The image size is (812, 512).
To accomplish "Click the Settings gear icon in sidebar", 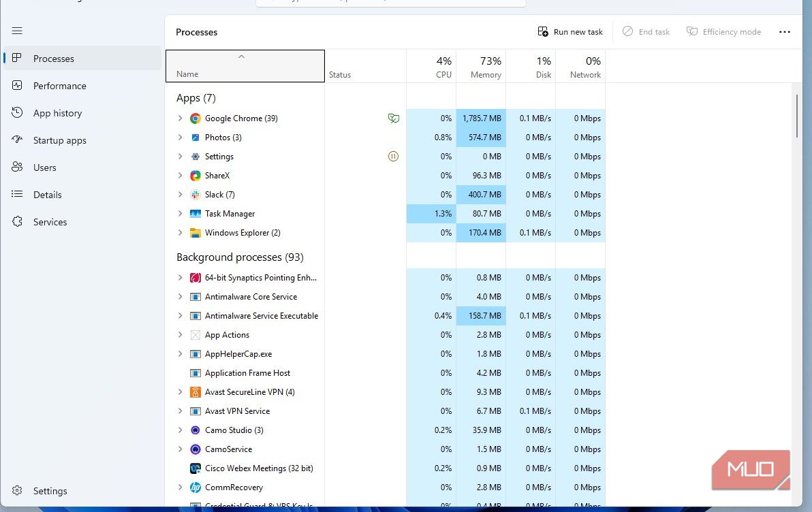I will click(x=17, y=490).
